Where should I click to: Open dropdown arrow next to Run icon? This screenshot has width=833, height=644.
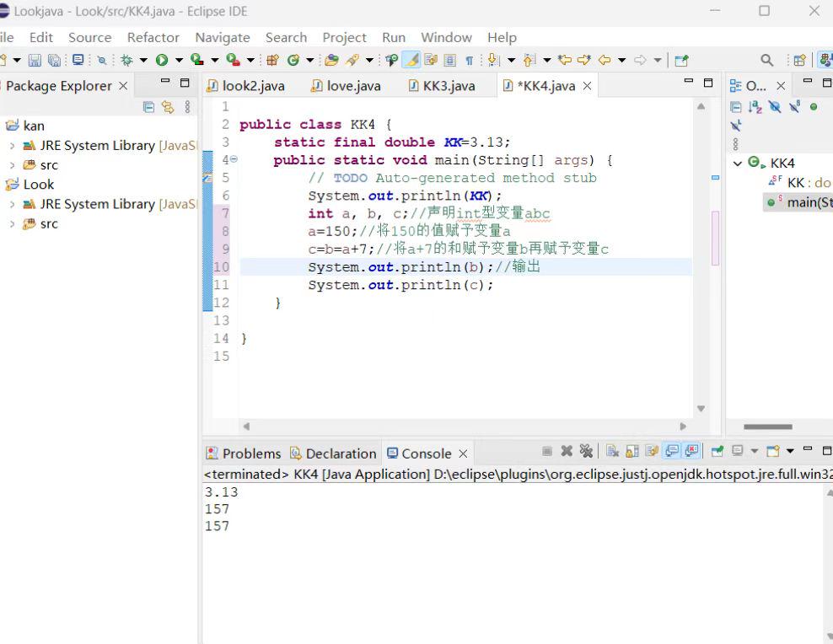click(179, 61)
